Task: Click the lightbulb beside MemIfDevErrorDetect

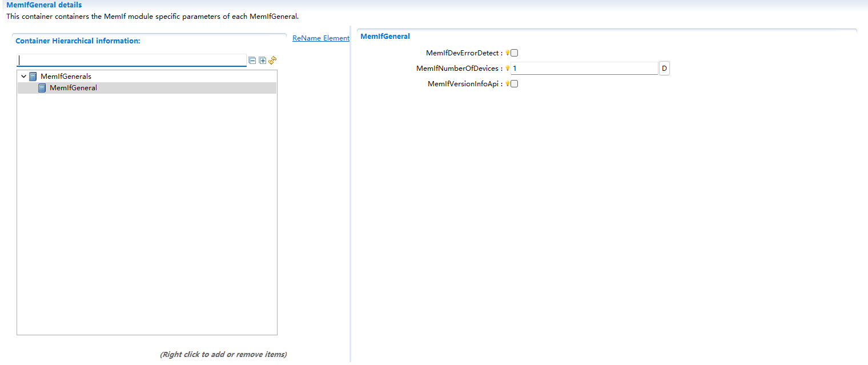Action: (507, 53)
